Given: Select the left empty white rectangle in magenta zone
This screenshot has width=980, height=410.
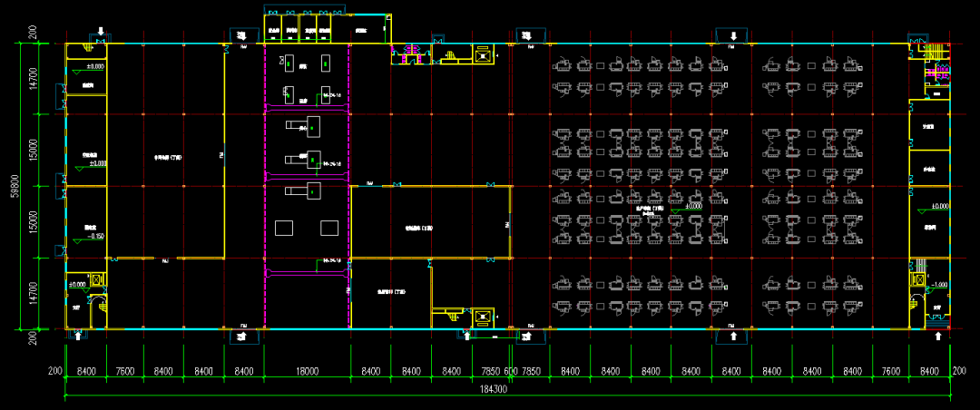Looking at the screenshot, I should 285,227.
